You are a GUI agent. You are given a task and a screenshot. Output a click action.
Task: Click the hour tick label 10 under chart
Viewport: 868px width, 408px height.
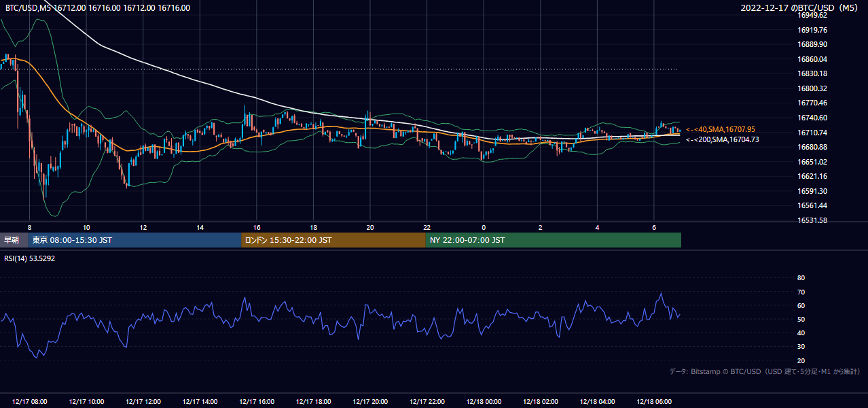point(86,227)
